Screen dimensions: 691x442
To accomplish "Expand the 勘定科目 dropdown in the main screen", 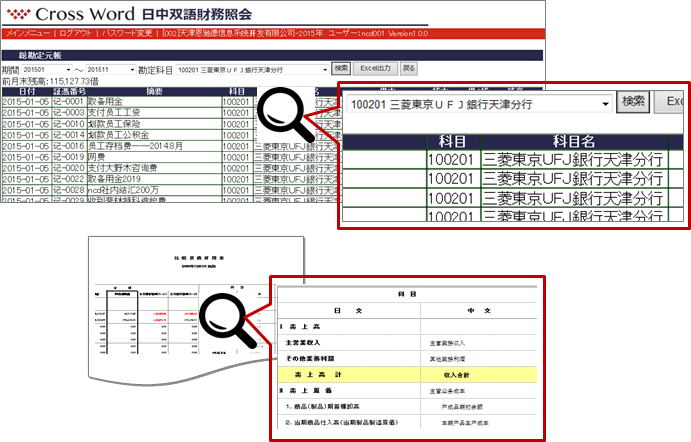I will coord(252,70).
